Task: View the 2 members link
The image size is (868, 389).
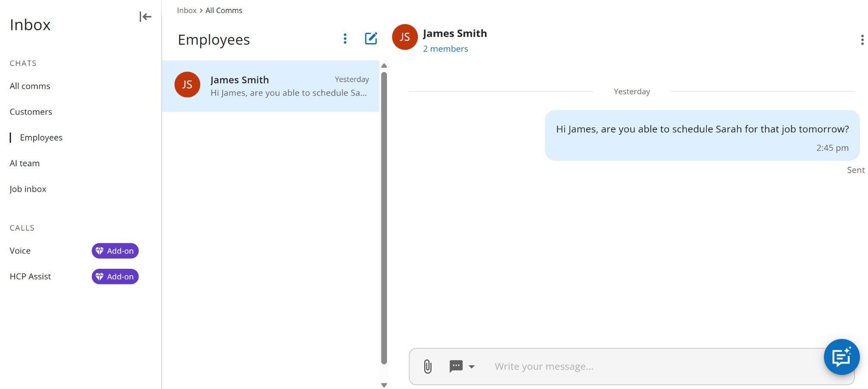Action: coord(445,49)
